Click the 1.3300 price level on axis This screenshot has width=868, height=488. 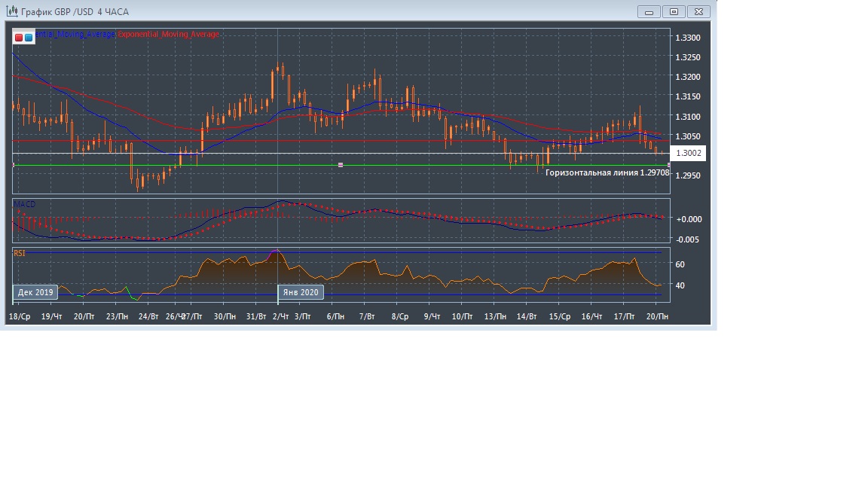click(688, 38)
